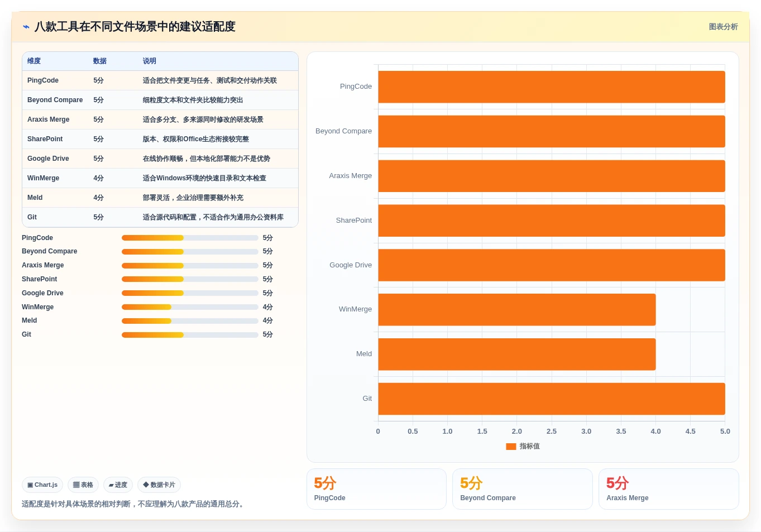Click description 部署灵活，企业治理需要额外补充
Image resolution: width=761 pixels, height=532 pixels.
coord(193,198)
